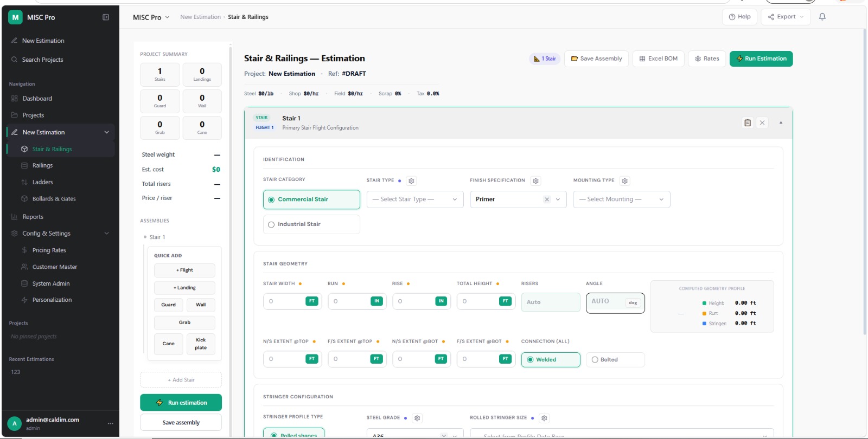868x439 pixels.
Task: Select Industrial Stair category
Action: click(311, 224)
